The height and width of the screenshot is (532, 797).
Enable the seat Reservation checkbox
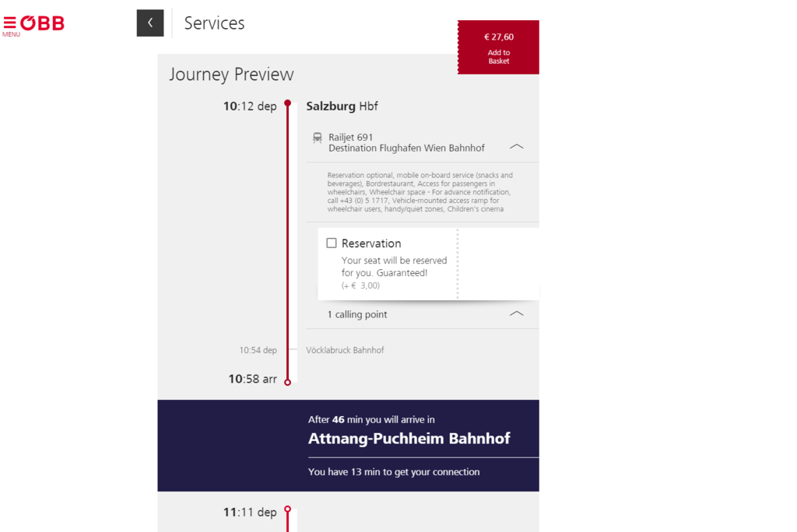(x=332, y=243)
